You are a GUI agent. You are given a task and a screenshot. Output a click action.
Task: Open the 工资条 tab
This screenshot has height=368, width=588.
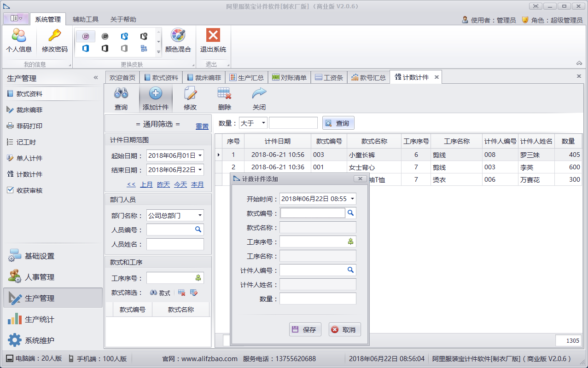click(329, 78)
